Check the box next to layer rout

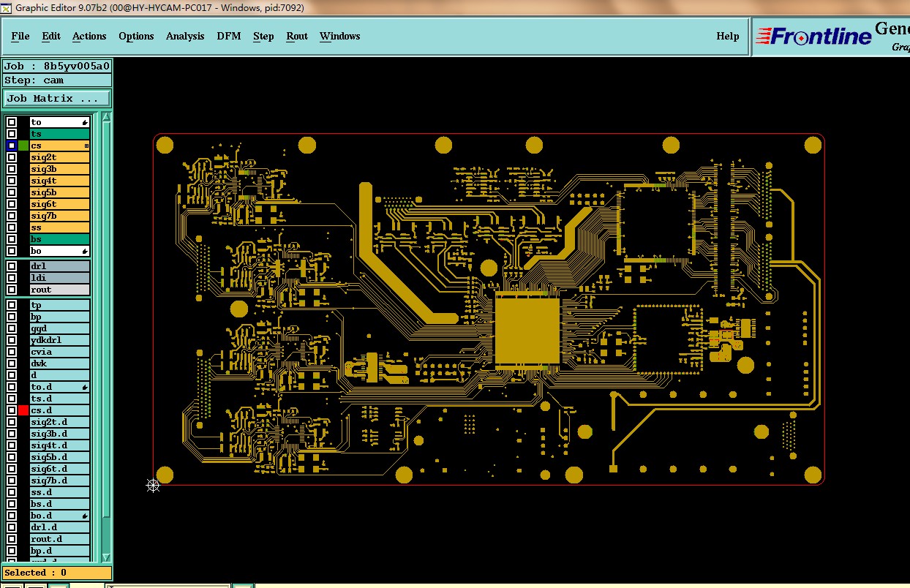click(12, 290)
